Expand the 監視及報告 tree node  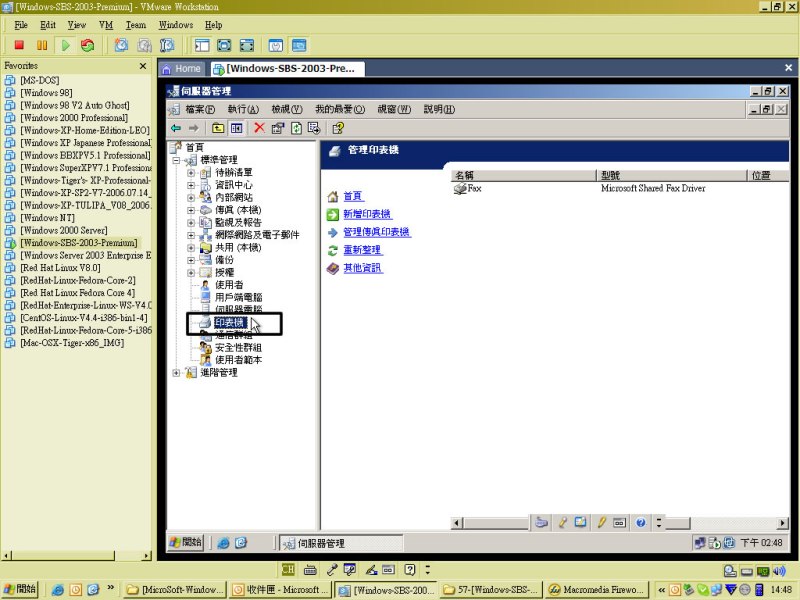click(191, 222)
